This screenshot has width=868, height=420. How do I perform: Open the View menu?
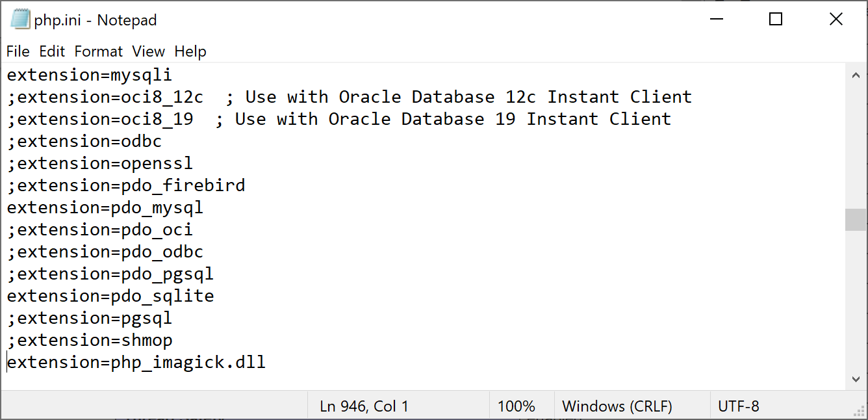(149, 51)
